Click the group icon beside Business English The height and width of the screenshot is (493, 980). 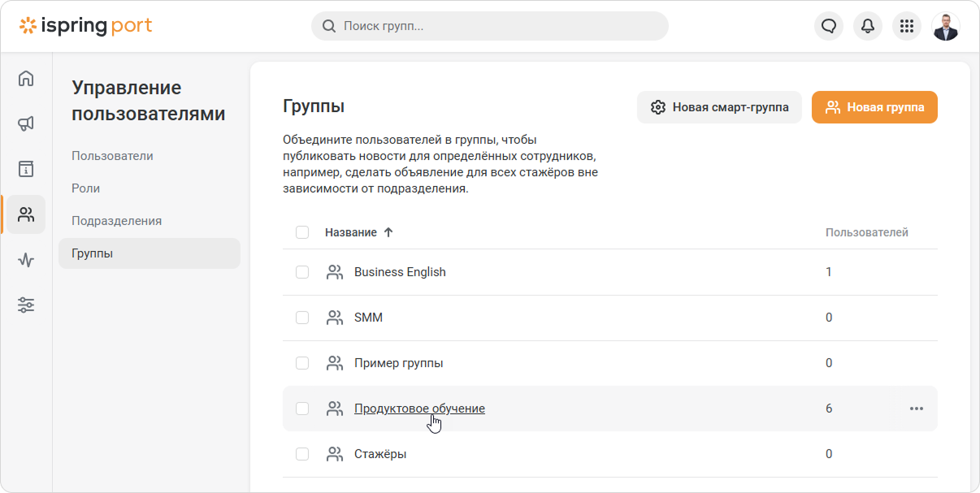point(335,272)
